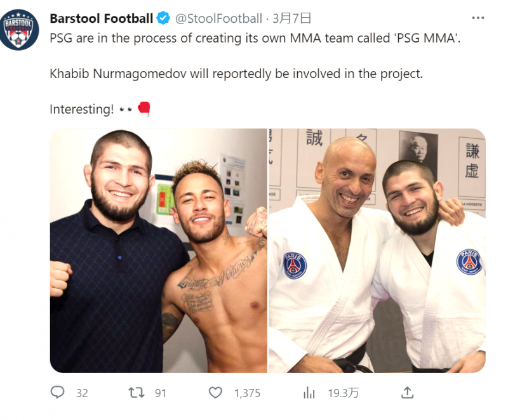The height and width of the screenshot is (420, 508).
Task: Click the reply speech bubble icon
Action: pos(58,393)
